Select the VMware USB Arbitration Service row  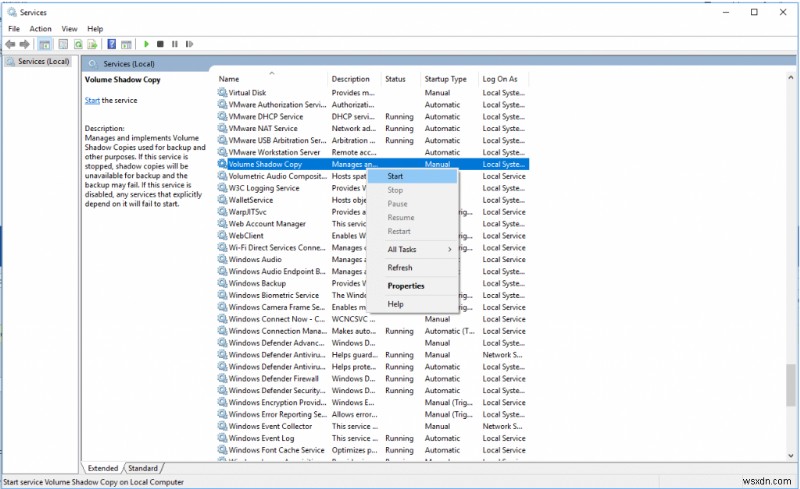click(x=372, y=140)
